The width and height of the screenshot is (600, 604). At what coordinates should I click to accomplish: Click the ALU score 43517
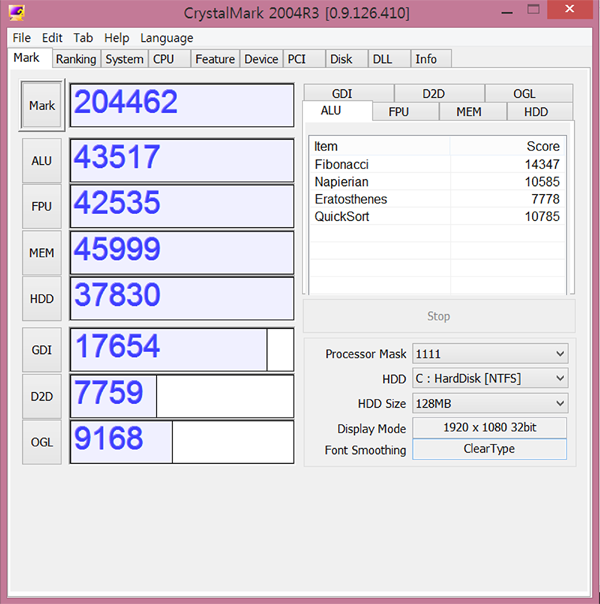[182, 160]
